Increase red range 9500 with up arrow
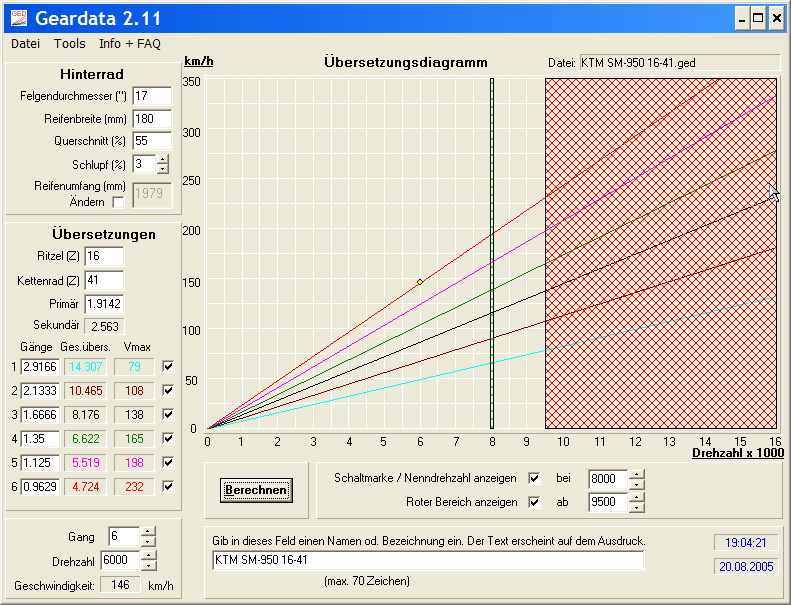791x605 pixels. (637, 497)
